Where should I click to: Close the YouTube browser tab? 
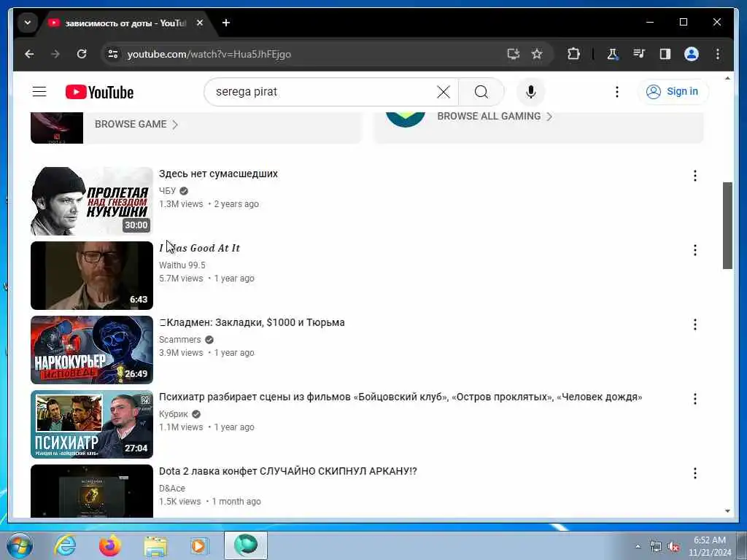click(200, 23)
